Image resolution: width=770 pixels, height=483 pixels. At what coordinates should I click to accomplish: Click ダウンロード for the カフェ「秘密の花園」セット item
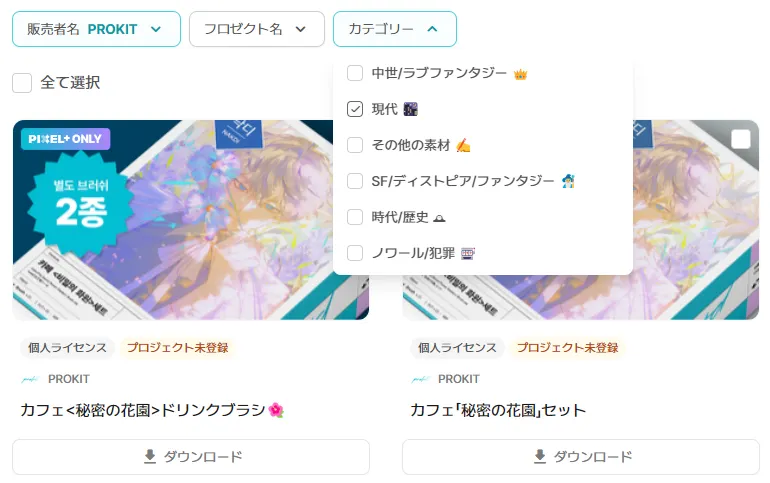coord(580,457)
